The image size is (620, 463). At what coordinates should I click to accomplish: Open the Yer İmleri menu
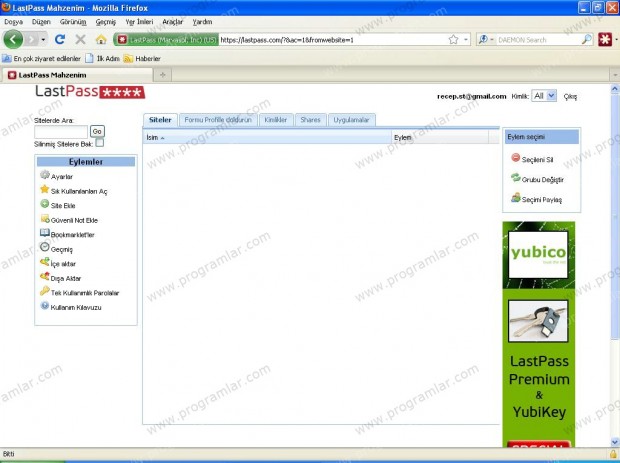139,22
